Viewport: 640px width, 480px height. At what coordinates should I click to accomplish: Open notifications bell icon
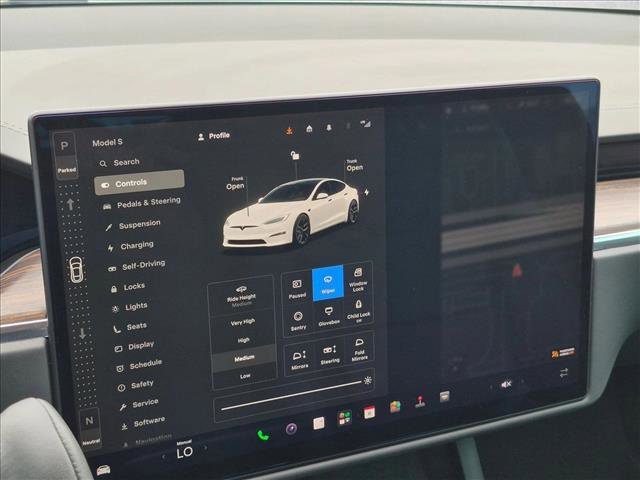[329, 128]
